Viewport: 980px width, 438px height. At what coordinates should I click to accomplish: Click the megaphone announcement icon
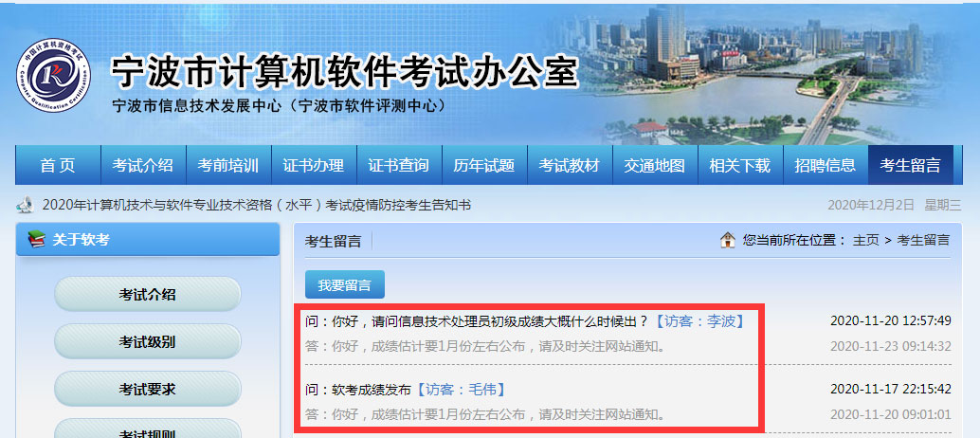pyautogui.click(x=25, y=205)
